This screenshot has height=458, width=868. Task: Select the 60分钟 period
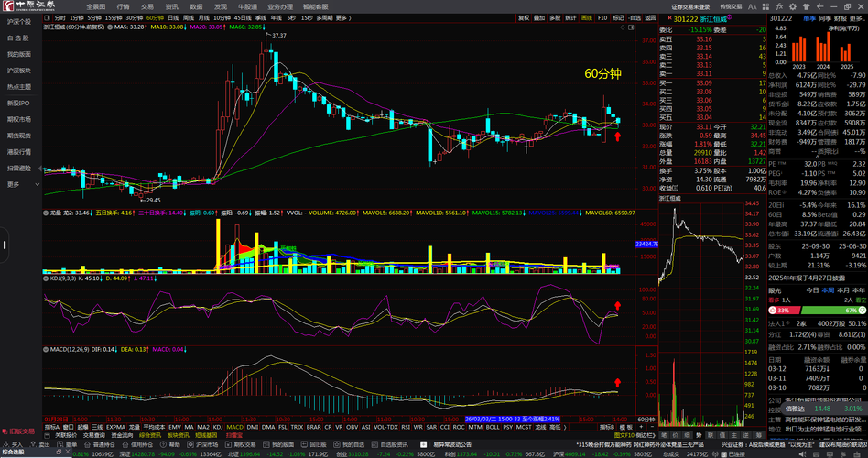[155, 17]
